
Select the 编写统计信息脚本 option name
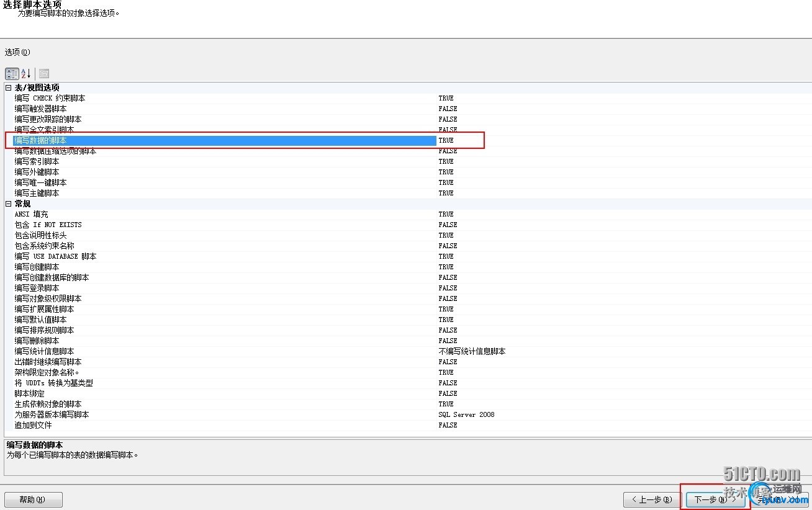click(45, 351)
